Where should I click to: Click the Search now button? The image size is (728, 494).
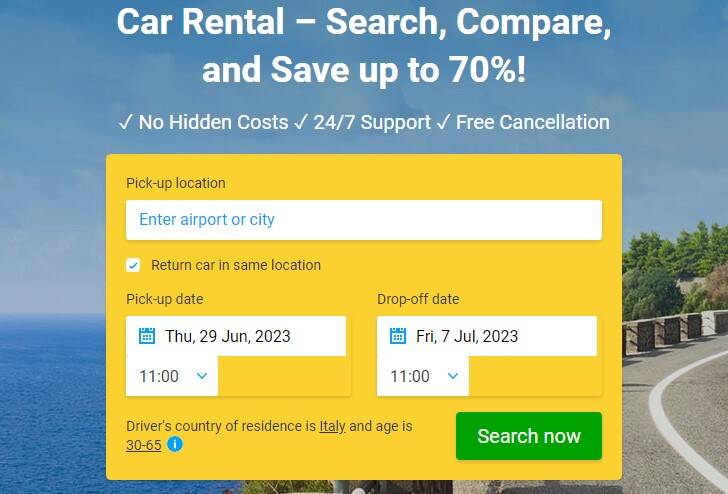pos(529,436)
